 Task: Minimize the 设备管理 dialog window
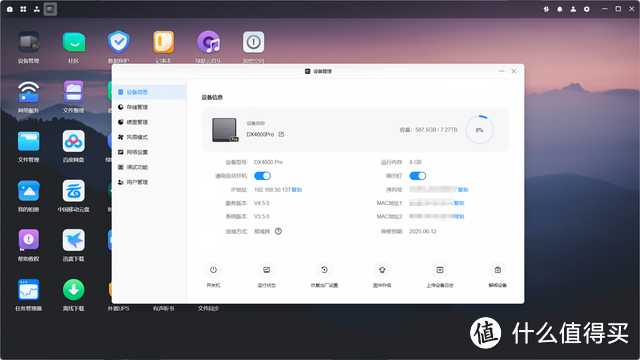pos(502,71)
